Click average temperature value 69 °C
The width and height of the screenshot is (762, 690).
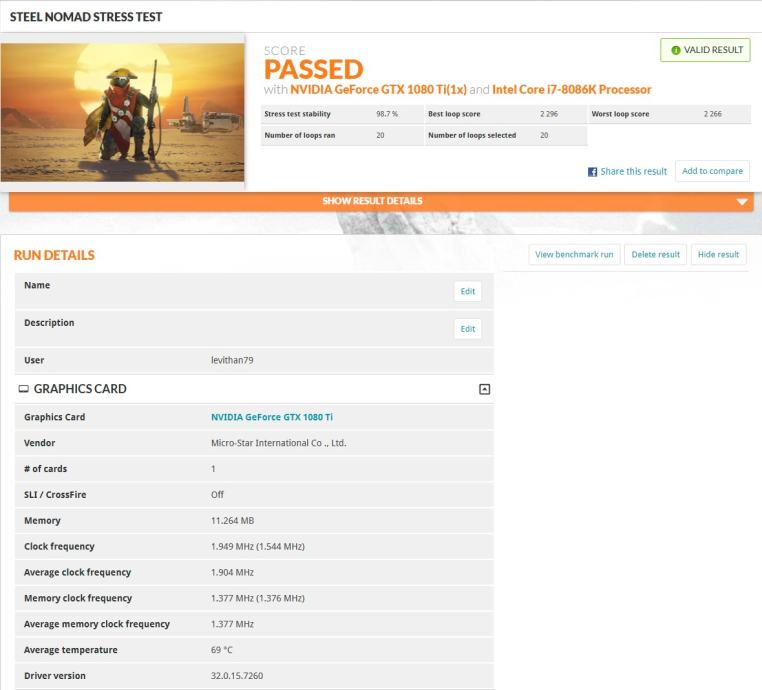click(222, 650)
